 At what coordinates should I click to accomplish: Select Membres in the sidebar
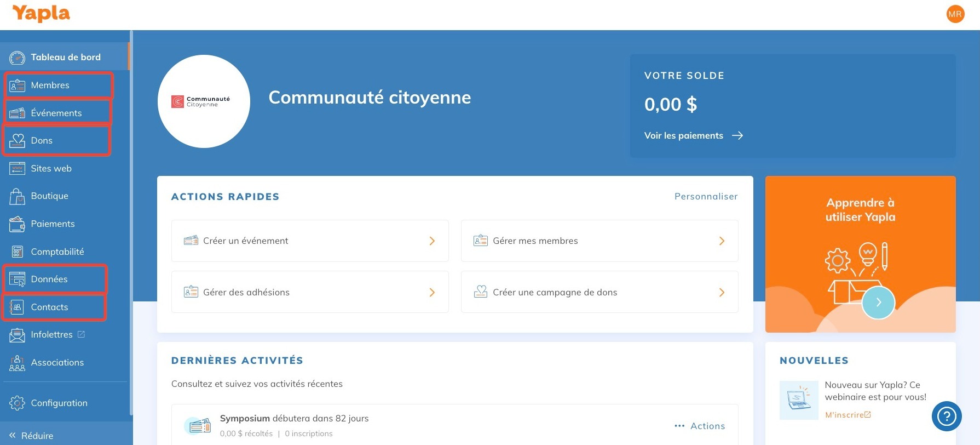tap(50, 85)
